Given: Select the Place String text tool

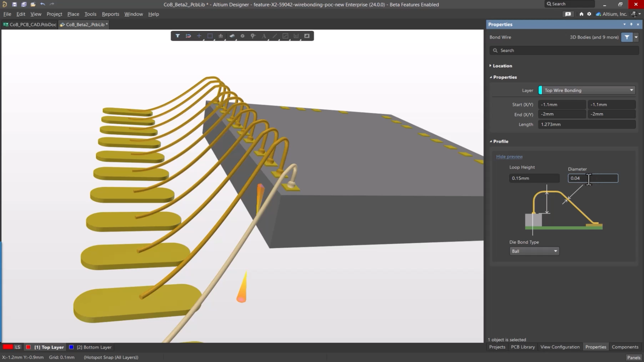Looking at the screenshot, I should click(x=264, y=36).
